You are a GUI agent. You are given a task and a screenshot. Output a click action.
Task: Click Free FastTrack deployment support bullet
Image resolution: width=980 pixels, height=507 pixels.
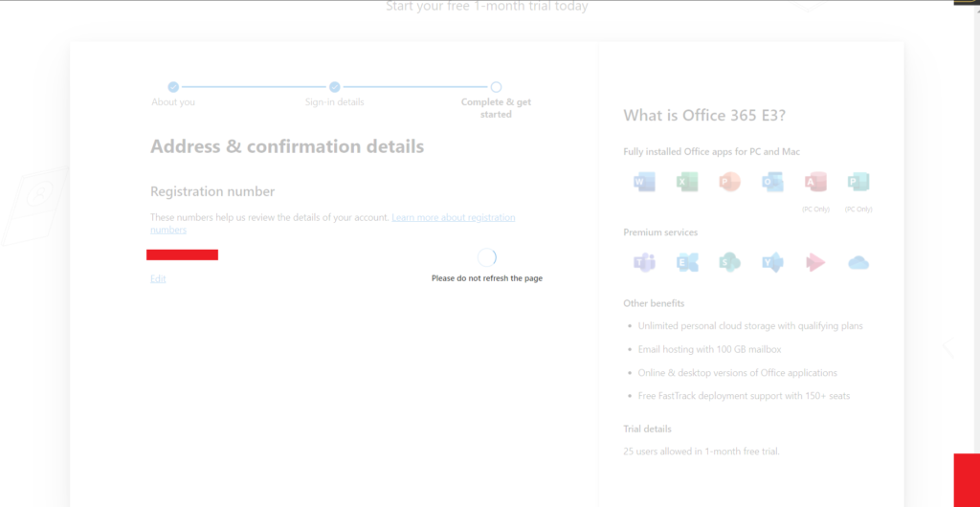(744, 396)
